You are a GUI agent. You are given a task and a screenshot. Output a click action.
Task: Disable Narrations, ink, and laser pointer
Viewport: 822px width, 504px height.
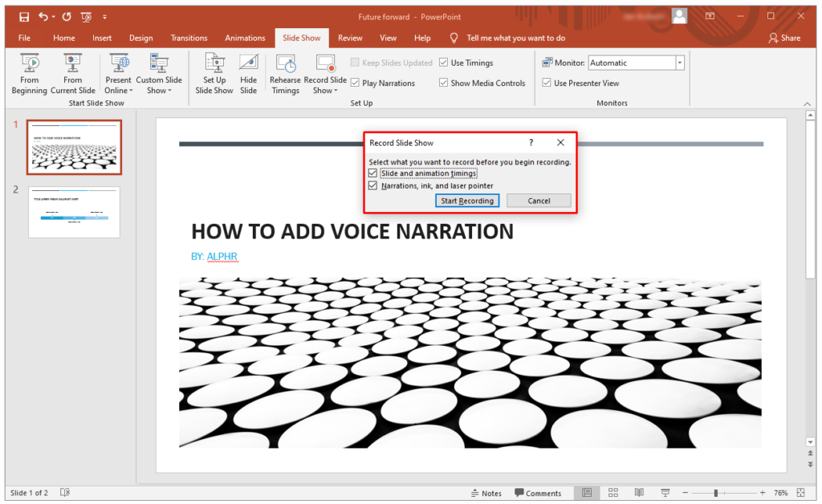[372, 185]
